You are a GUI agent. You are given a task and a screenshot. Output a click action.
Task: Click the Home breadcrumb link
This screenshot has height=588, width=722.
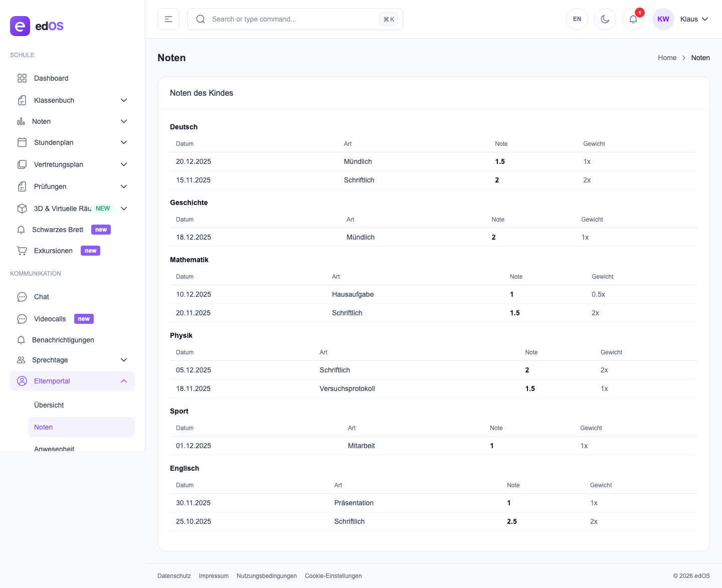[x=667, y=58]
